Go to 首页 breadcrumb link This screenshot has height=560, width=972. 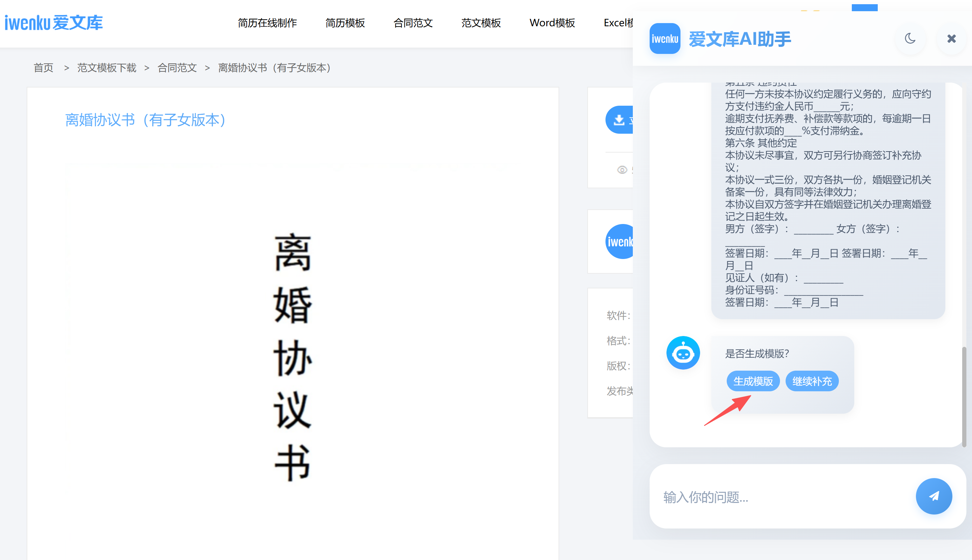coord(43,68)
